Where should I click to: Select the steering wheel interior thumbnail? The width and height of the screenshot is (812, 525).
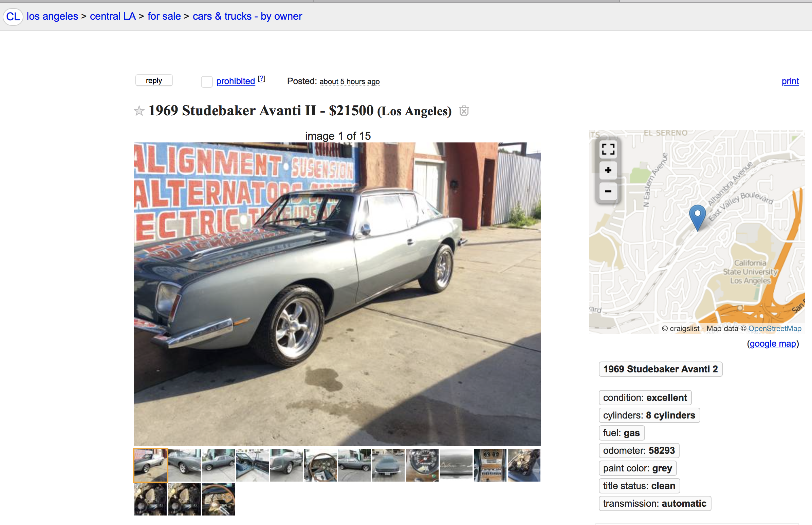320,465
